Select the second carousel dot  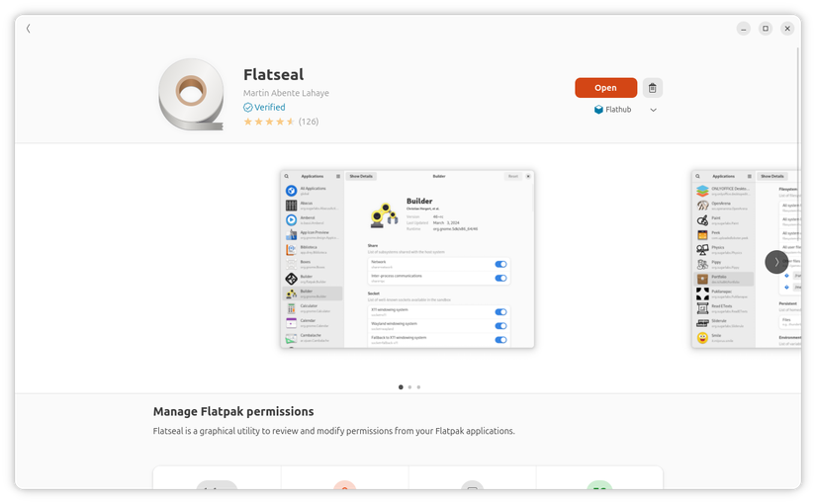[x=409, y=387]
